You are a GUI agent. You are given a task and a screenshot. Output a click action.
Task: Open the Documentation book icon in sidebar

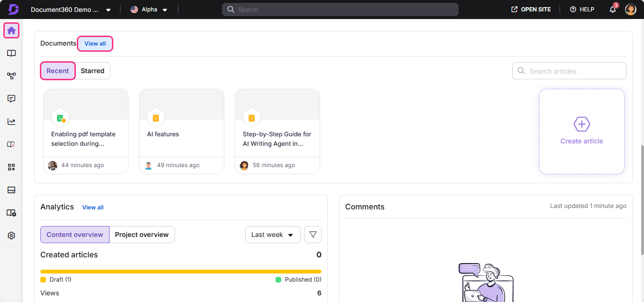coord(11,53)
